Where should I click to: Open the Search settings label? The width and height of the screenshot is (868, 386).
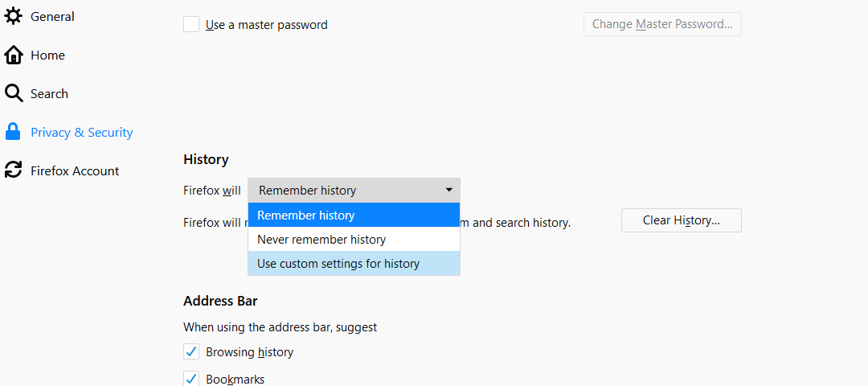(49, 93)
